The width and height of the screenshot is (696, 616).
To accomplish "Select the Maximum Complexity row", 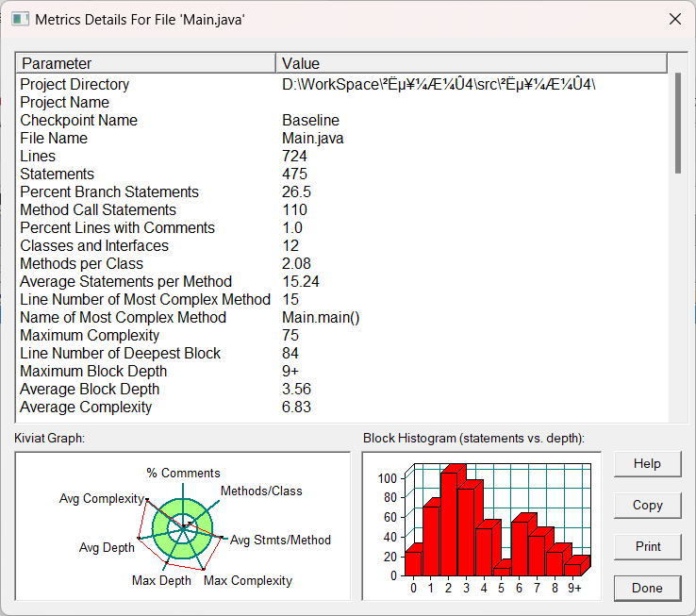I will [90, 336].
